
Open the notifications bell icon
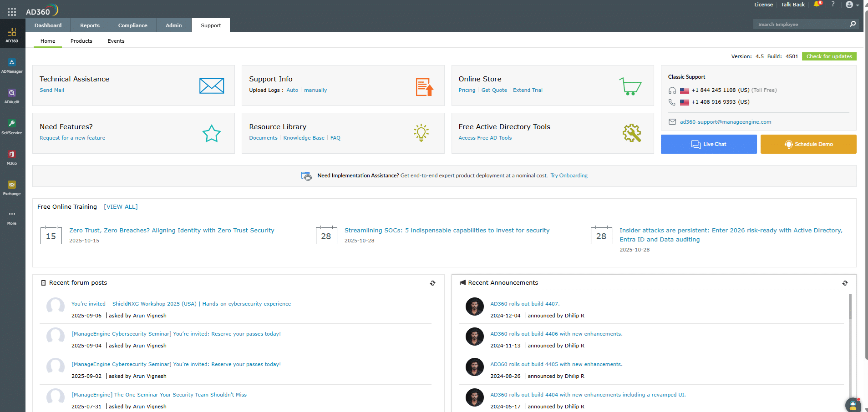point(817,4)
